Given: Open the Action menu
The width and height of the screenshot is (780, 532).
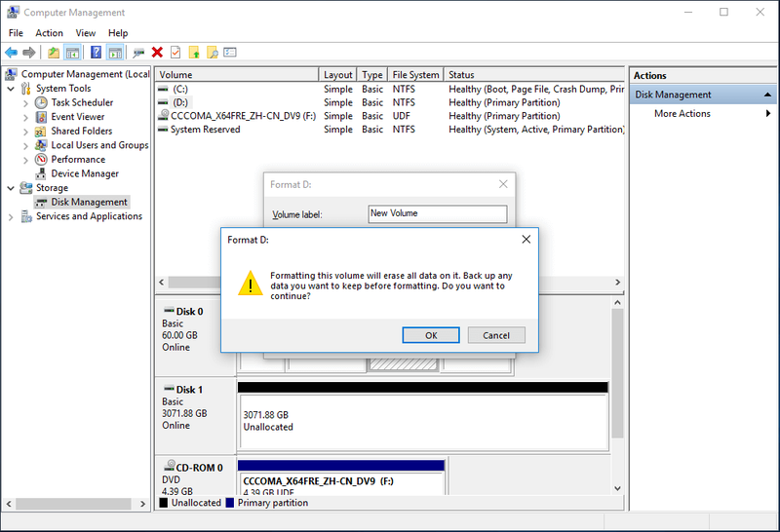Looking at the screenshot, I should (50, 33).
